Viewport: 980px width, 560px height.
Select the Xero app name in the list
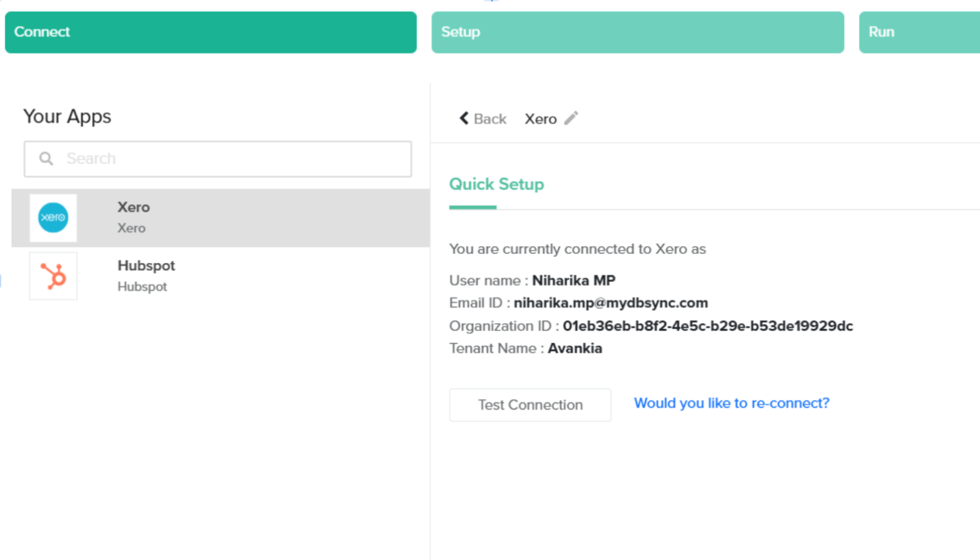click(x=133, y=207)
